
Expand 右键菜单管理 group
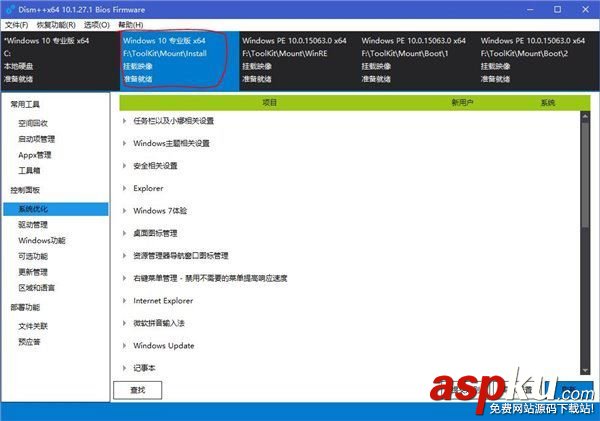pyautogui.click(x=124, y=278)
